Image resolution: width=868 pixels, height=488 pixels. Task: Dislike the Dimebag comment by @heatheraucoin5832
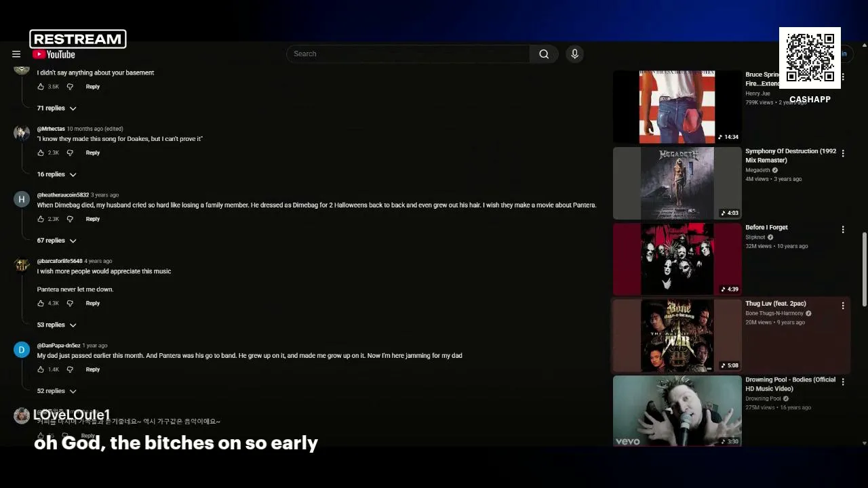(70, 220)
